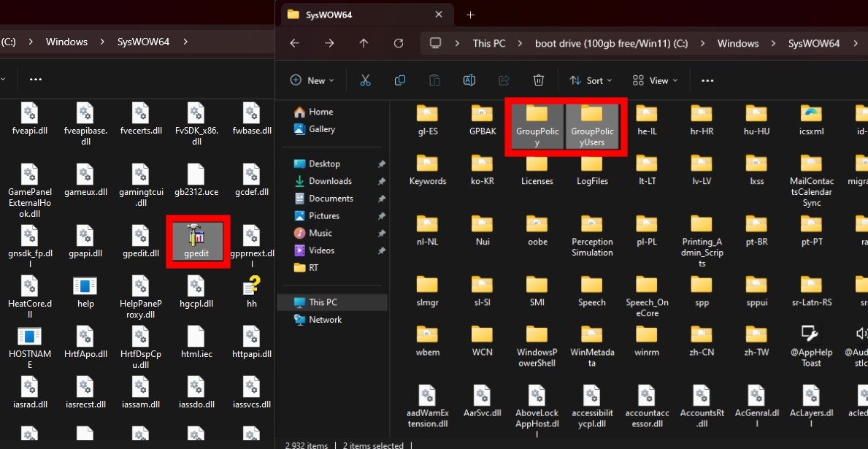Open the New dropdown menu
Image resolution: width=868 pixels, height=449 pixels.
[312, 80]
